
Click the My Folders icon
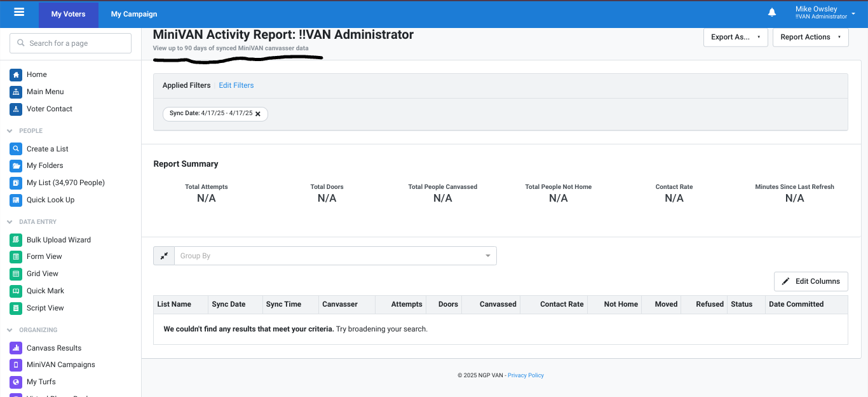(x=16, y=165)
